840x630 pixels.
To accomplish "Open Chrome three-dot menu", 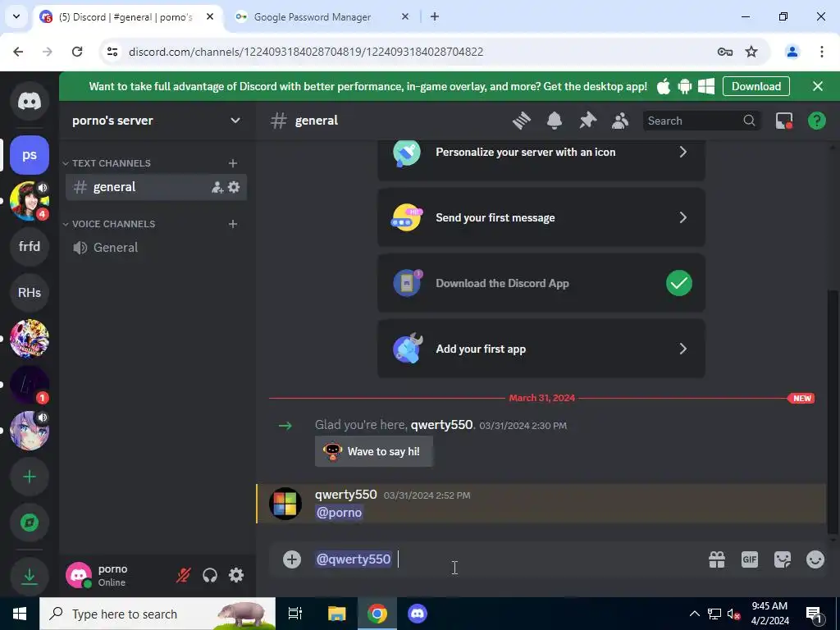I will [821, 52].
